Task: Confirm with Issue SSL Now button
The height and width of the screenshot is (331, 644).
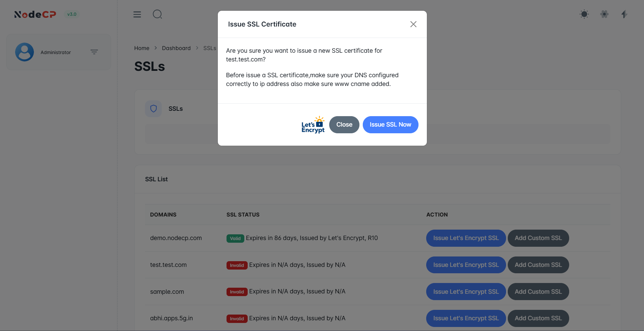Action: click(x=390, y=125)
